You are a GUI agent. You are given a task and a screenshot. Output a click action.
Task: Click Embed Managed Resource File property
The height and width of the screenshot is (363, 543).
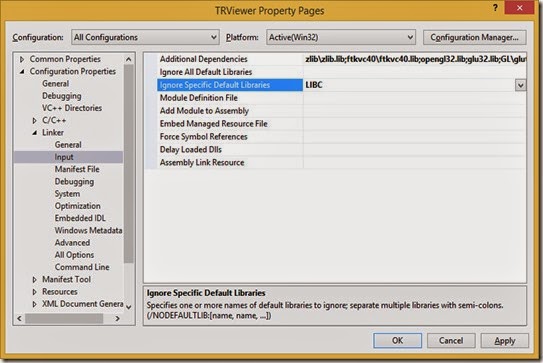(214, 124)
